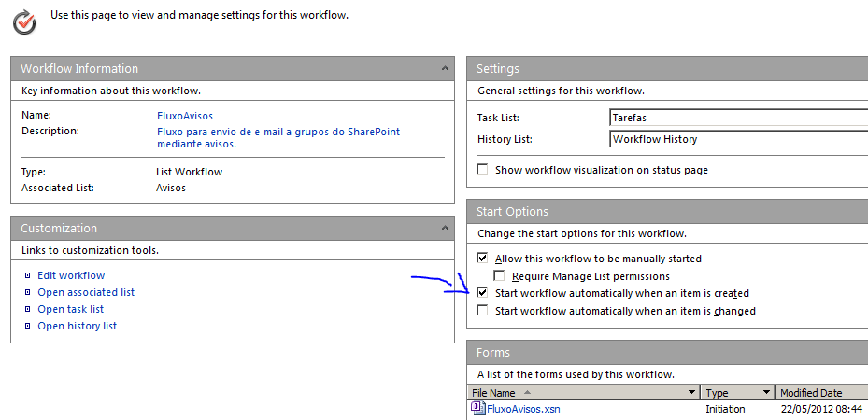The width and height of the screenshot is (868, 420).
Task: Click the FluxoAvisos workflow name
Action: 185,116
